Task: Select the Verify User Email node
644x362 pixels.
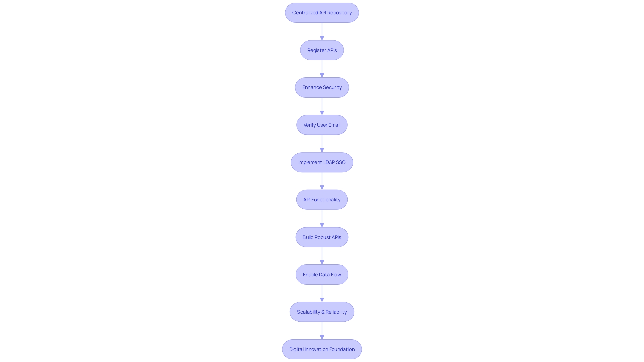Action: pos(322,125)
